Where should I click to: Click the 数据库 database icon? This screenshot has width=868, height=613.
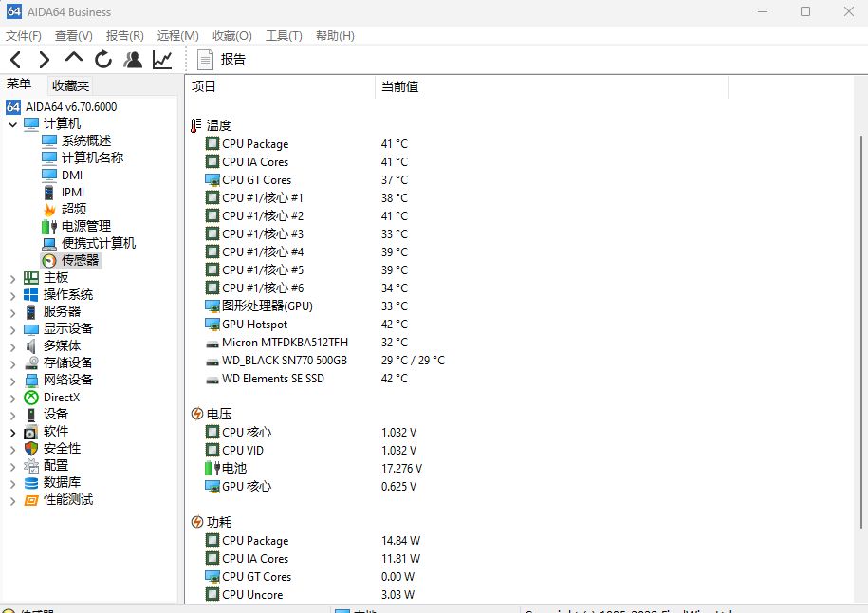click(31, 483)
